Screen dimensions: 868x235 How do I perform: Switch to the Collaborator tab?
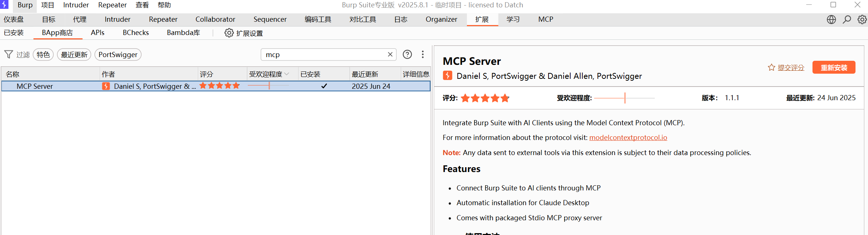pyautogui.click(x=215, y=20)
